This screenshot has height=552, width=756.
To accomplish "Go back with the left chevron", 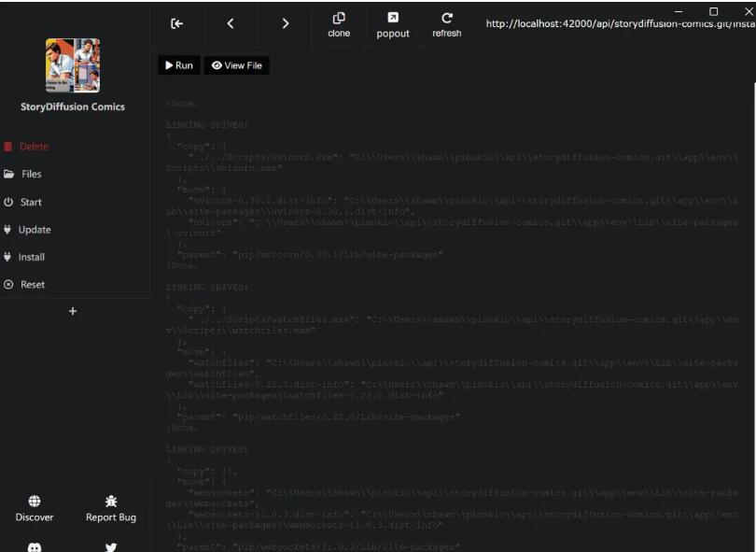I will [231, 23].
